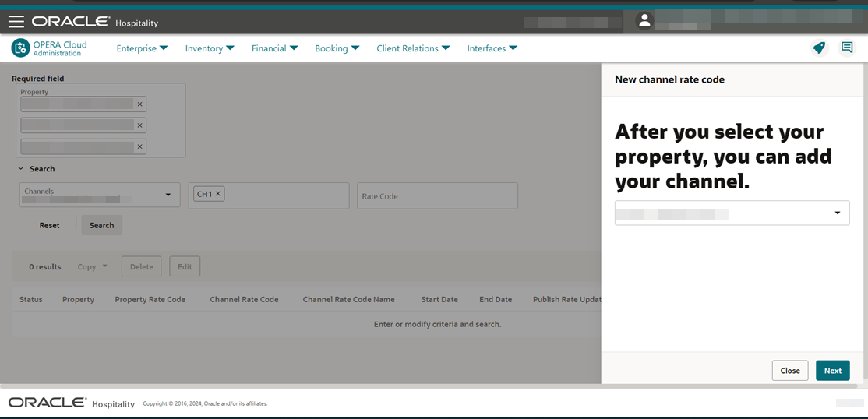Screen dimensions: 868x419
Task: Click the 0 results text
Action: click(x=45, y=267)
